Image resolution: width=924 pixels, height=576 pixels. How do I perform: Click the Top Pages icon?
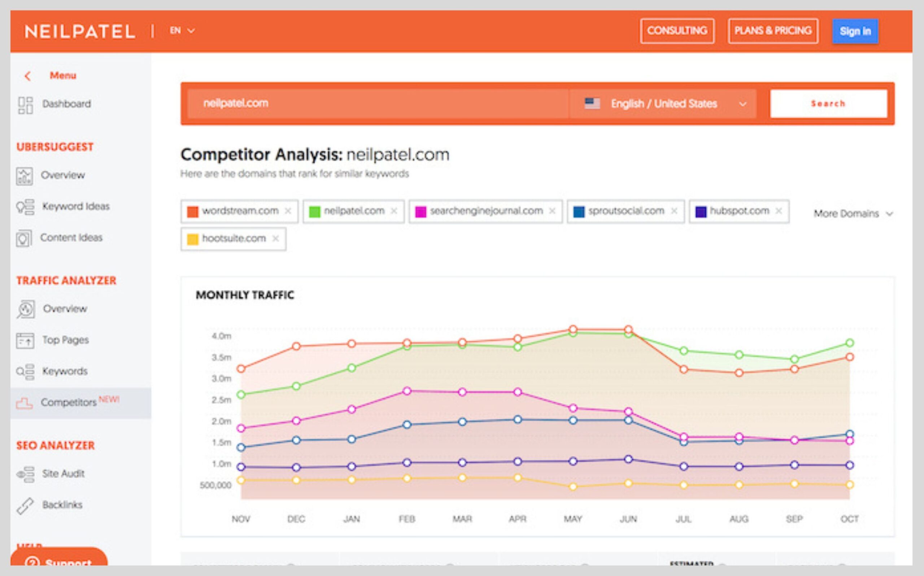[25, 340]
